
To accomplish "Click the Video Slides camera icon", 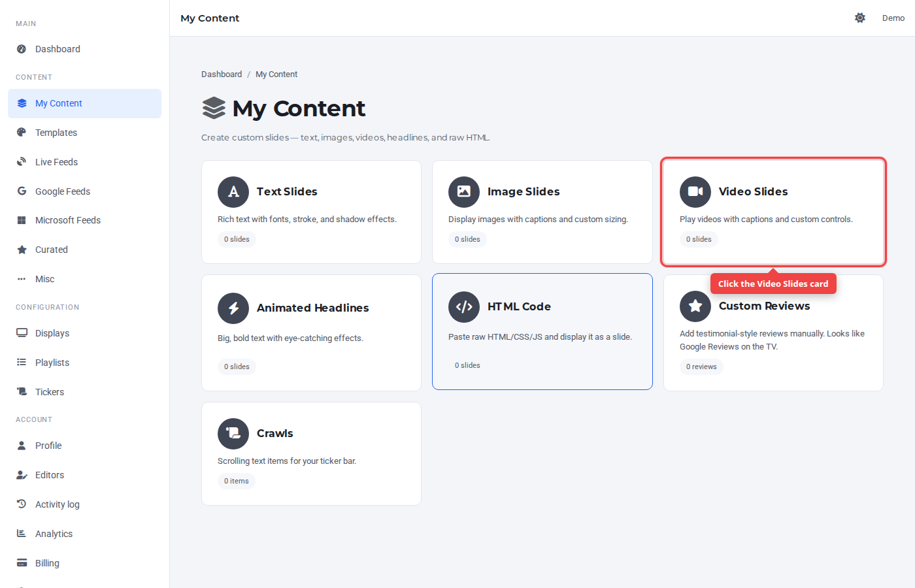I will (x=695, y=192).
